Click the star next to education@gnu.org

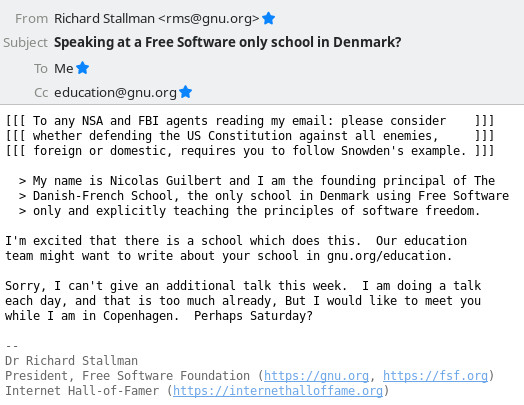point(185,92)
